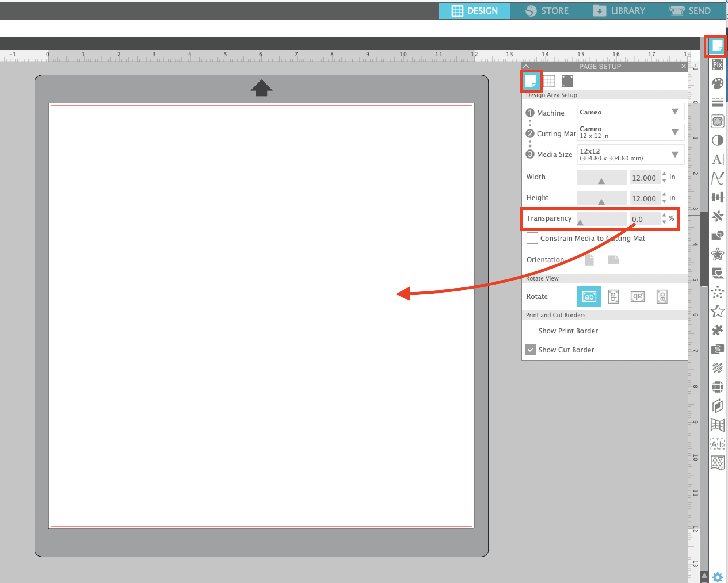Close the Page Setup panel

coord(683,66)
